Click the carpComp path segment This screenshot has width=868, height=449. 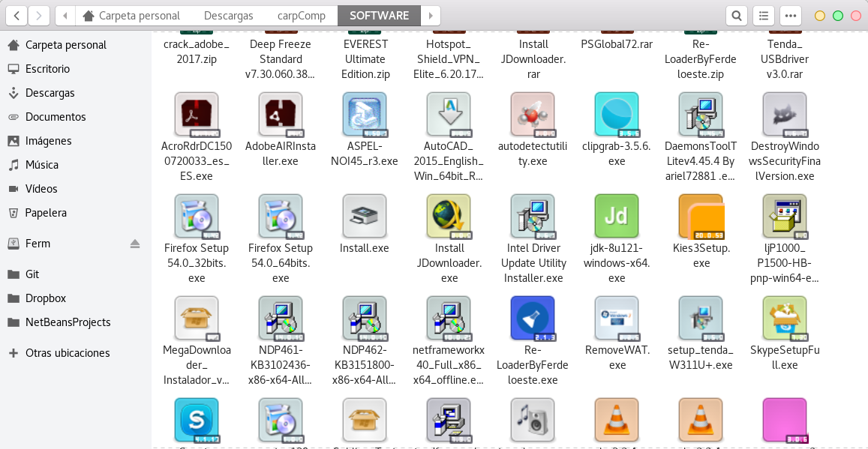click(302, 16)
